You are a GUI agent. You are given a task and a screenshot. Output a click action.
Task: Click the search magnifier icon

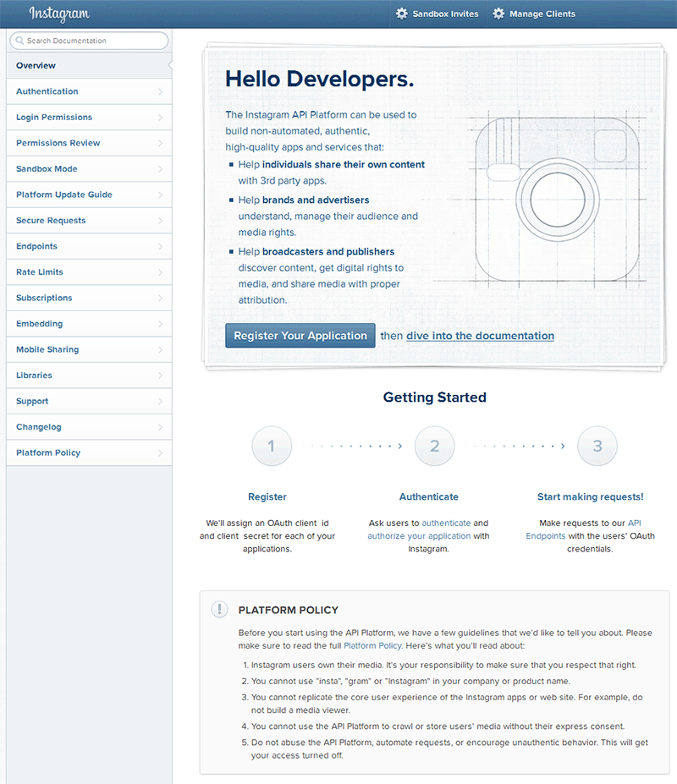pyautogui.click(x=19, y=41)
